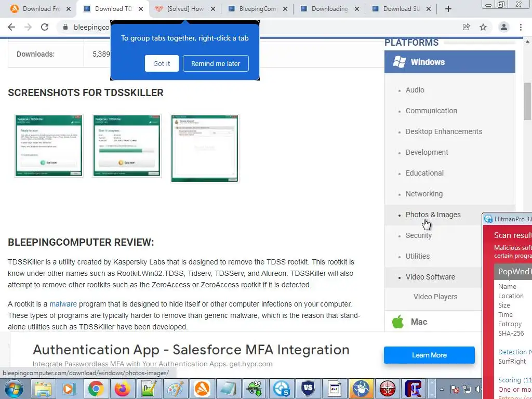The height and width of the screenshot is (399, 532).
Task: Open the Photos & Images category
Action: click(x=433, y=215)
